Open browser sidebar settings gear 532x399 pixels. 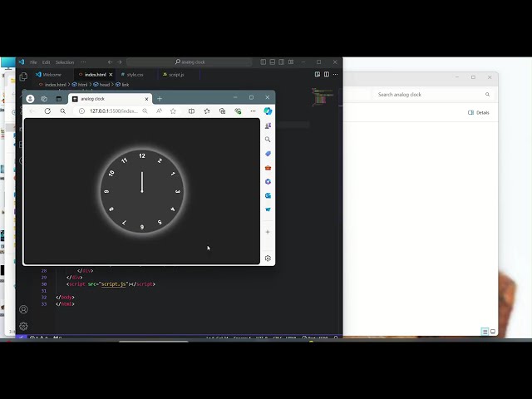[x=268, y=259]
